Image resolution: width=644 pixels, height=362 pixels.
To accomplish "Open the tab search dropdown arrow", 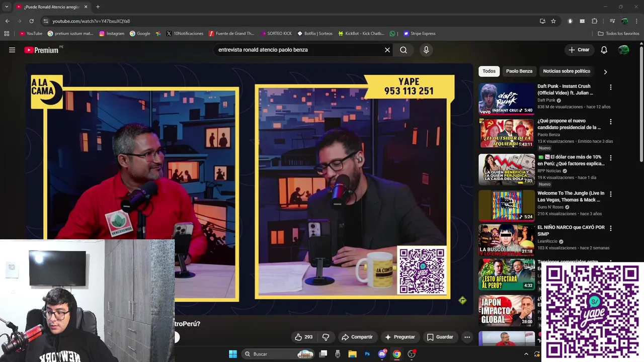I will [x=7, y=7].
